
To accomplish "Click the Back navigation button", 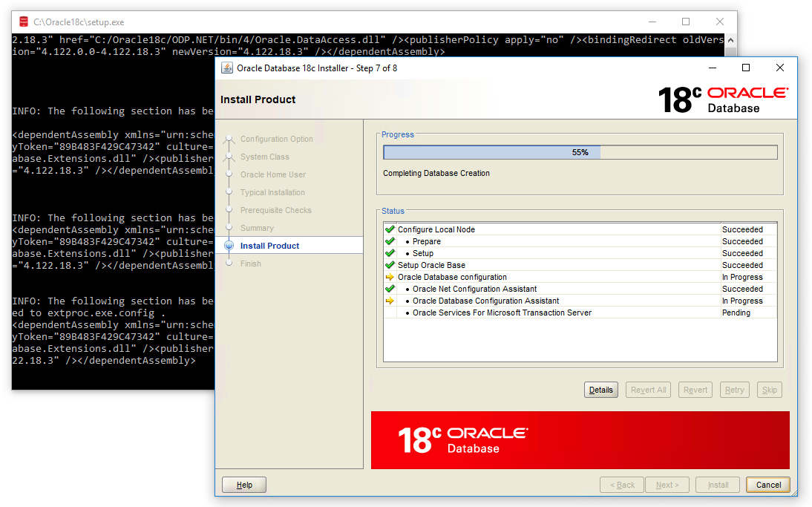I will click(622, 485).
